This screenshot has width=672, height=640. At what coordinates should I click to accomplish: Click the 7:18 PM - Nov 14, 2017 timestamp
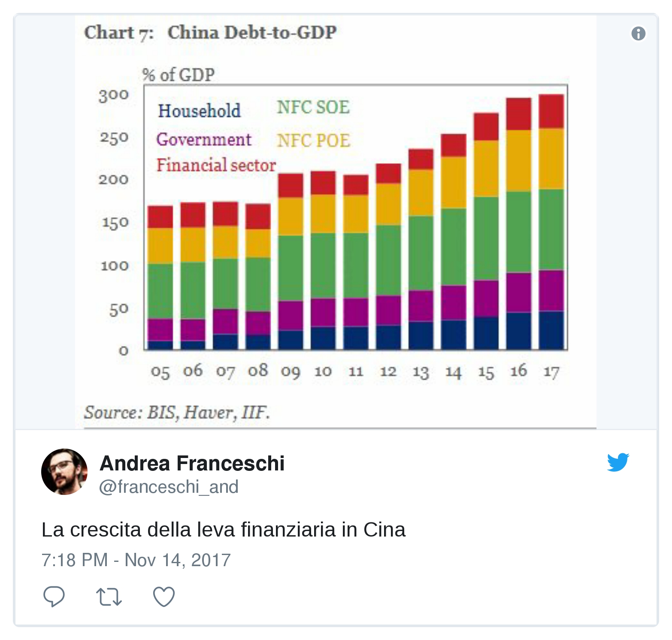pos(136,560)
